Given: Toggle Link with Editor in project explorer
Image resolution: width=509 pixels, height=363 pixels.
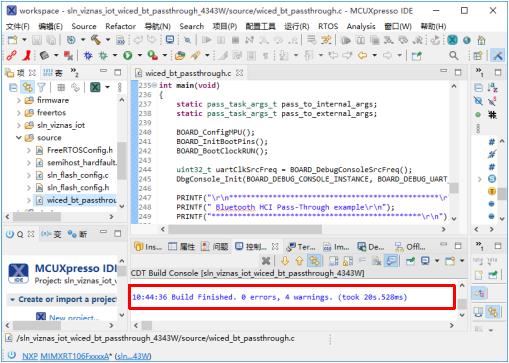Looking at the screenshot, I should pyautogui.click(x=27, y=88).
